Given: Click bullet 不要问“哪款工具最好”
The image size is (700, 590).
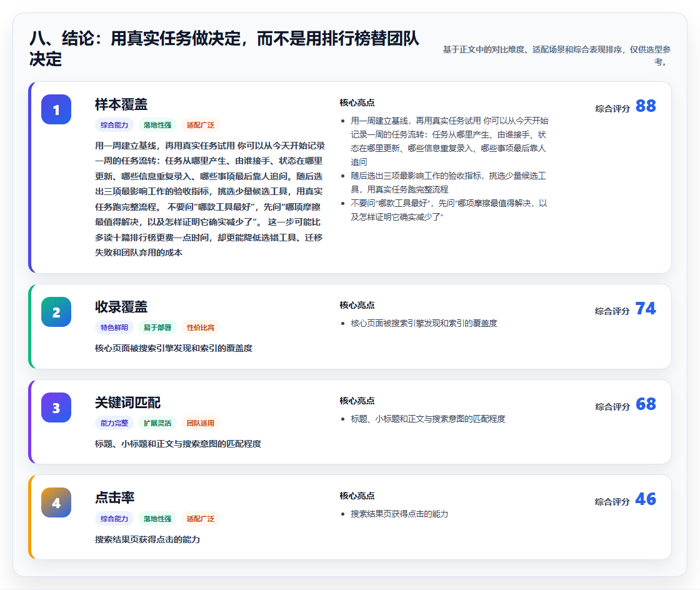Looking at the screenshot, I should (x=449, y=210).
